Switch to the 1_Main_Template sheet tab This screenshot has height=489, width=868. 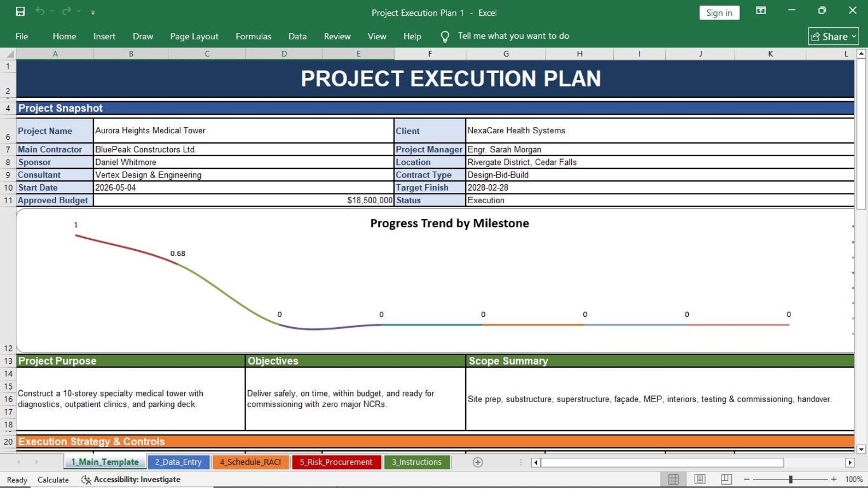tap(105, 462)
